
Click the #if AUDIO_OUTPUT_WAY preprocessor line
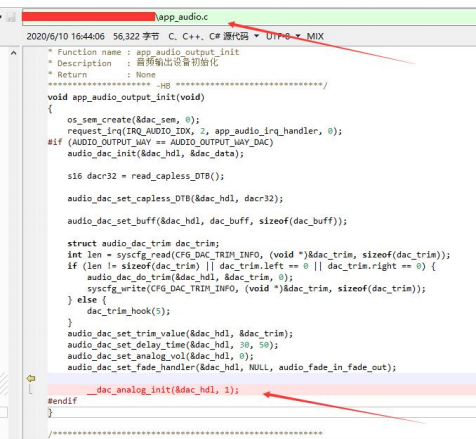(x=160, y=142)
